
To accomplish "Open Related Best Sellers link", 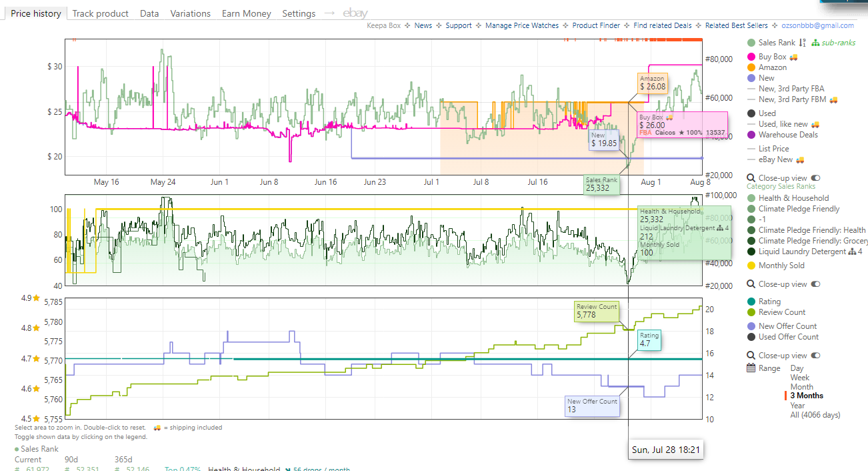I will coord(736,26).
